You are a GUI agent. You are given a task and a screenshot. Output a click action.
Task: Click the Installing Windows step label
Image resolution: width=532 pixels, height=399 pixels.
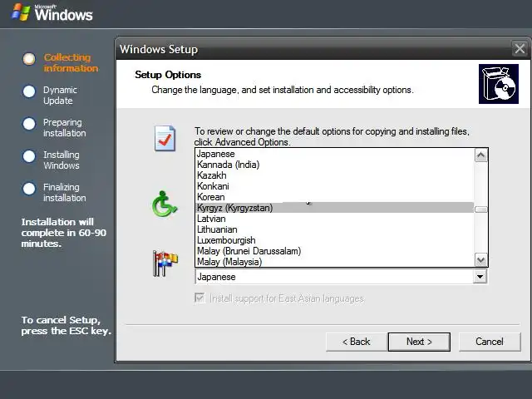coord(62,160)
